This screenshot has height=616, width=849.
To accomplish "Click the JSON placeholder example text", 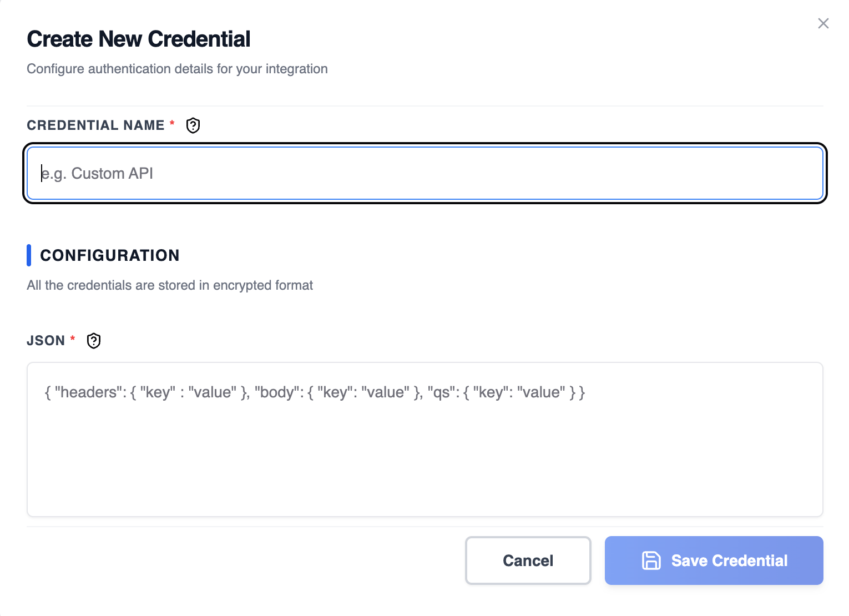I will tap(315, 392).
